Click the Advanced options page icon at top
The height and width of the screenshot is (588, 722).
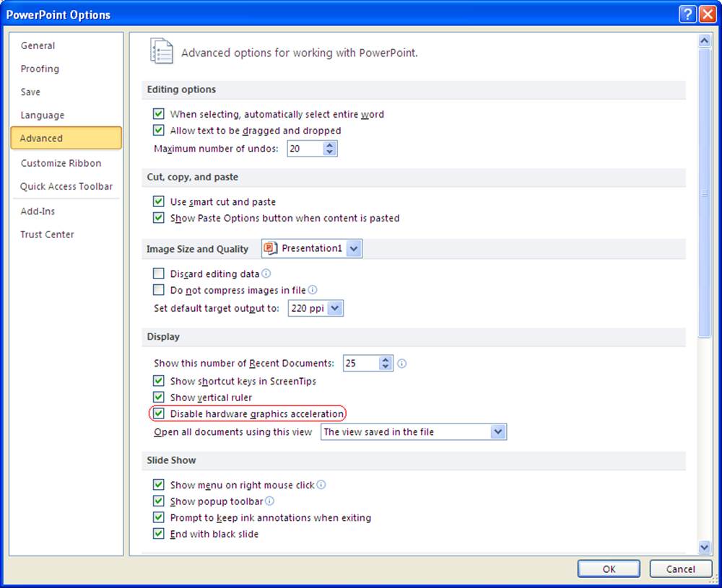(162, 51)
